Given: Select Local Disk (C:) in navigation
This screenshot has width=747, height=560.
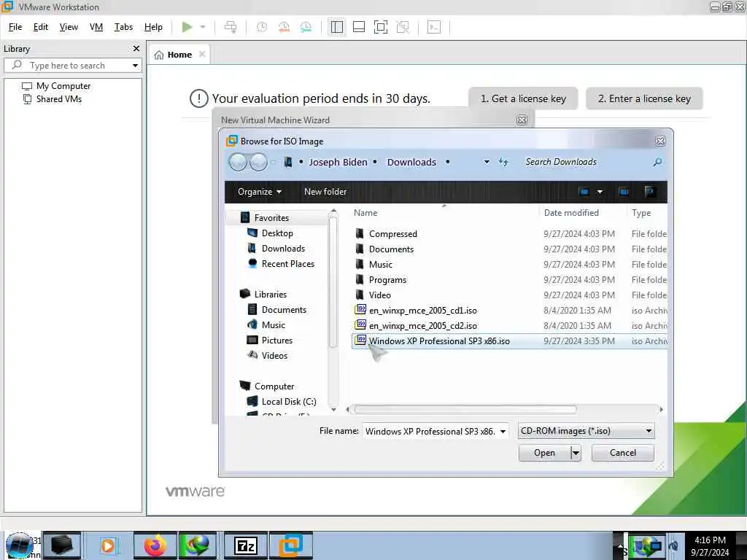Looking at the screenshot, I should (289, 402).
